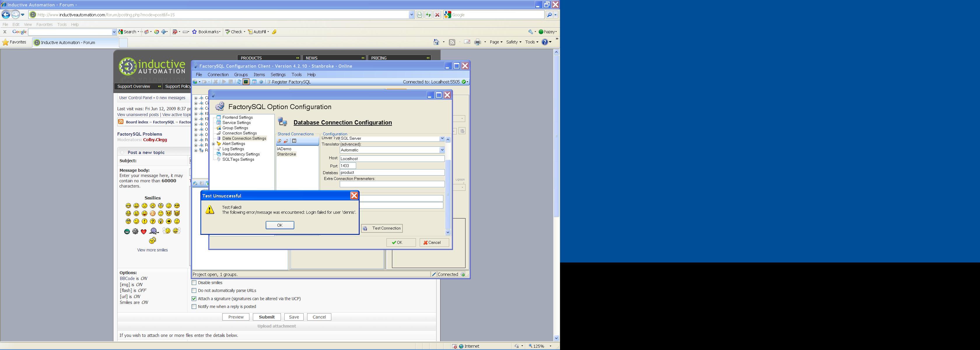The height and width of the screenshot is (350, 980).
Task: Click the Test Connection button
Action: [x=382, y=228]
